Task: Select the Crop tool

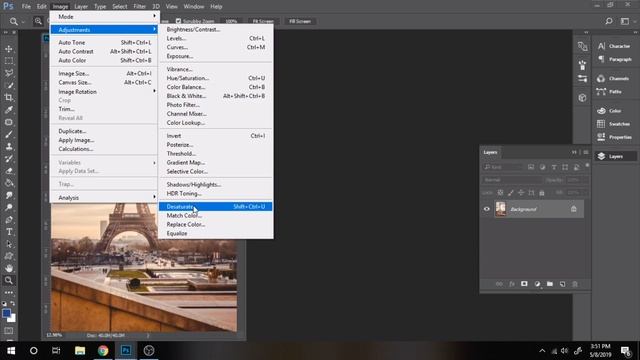Action: click(9, 97)
